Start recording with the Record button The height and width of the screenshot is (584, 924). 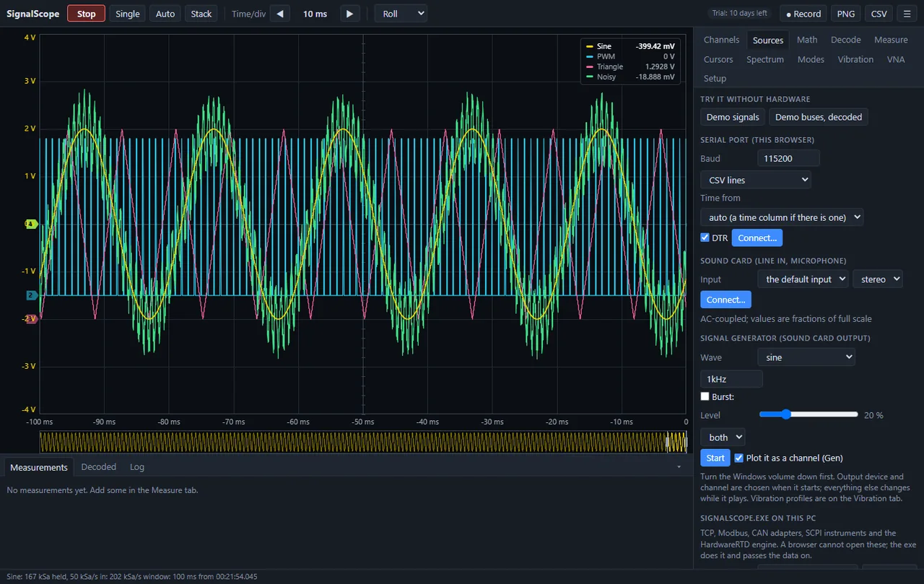pyautogui.click(x=803, y=14)
